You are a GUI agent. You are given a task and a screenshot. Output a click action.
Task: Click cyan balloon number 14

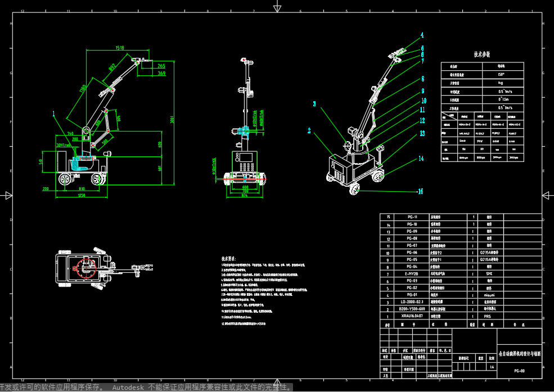pyautogui.click(x=421, y=158)
